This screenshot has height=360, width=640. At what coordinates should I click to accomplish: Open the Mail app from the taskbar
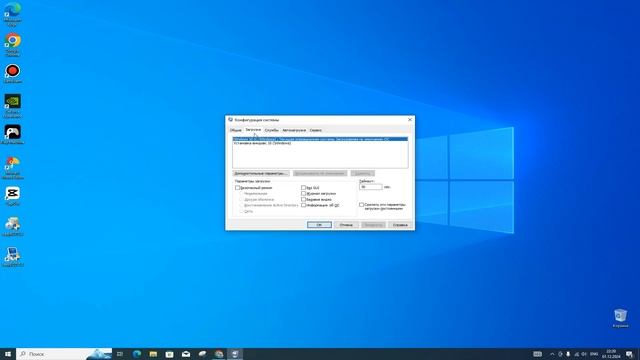[x=186, y=354]
